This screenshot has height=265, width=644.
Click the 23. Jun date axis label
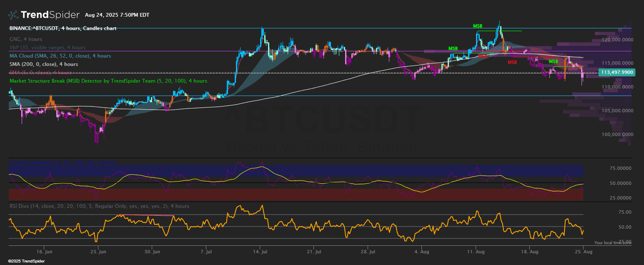click(x=98, y=252)
